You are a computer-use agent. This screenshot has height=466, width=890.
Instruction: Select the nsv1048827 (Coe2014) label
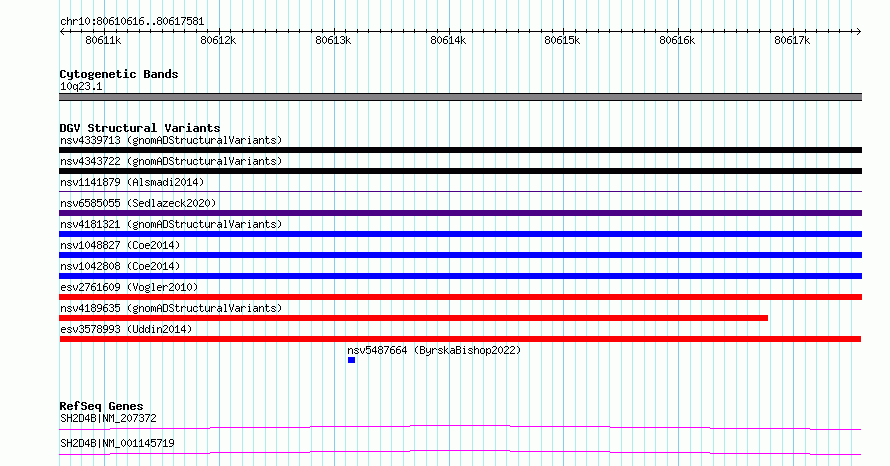[120, 245]
